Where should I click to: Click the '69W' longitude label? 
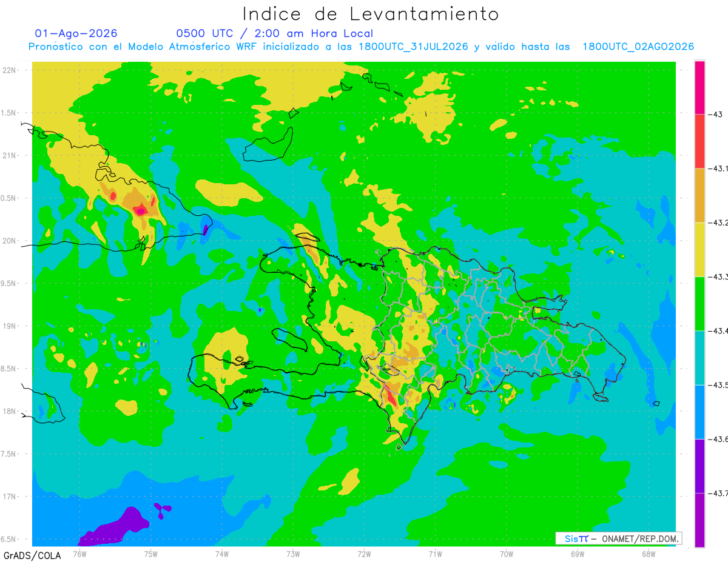578,553
